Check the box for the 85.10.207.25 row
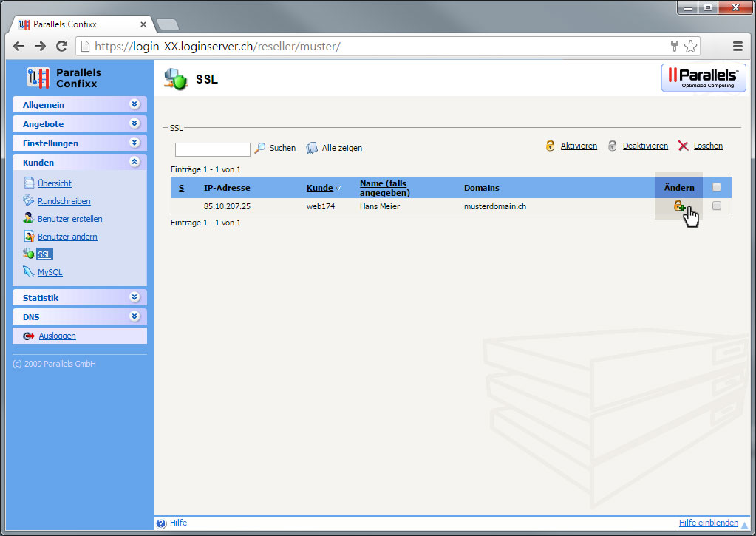 point(717,206)
